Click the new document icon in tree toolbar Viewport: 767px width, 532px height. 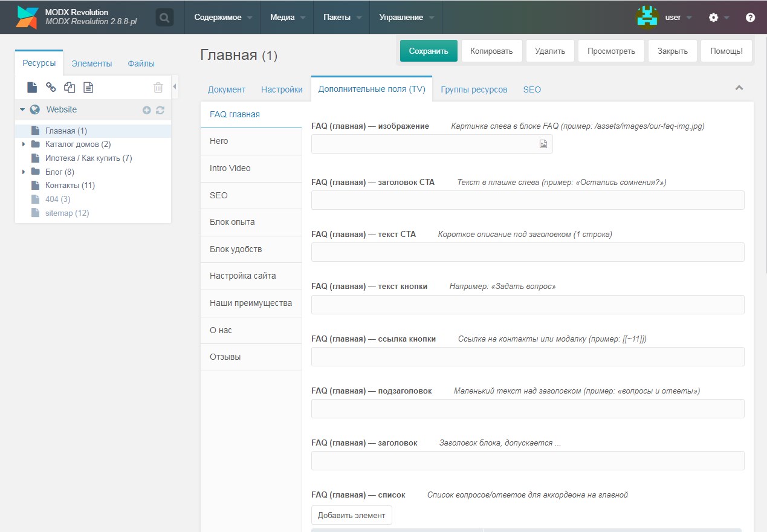[33, 88]
